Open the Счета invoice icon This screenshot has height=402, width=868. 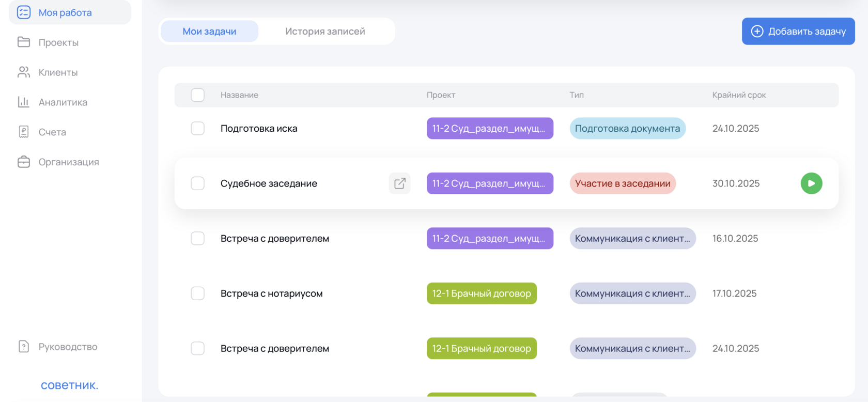[x=24, y=132]
